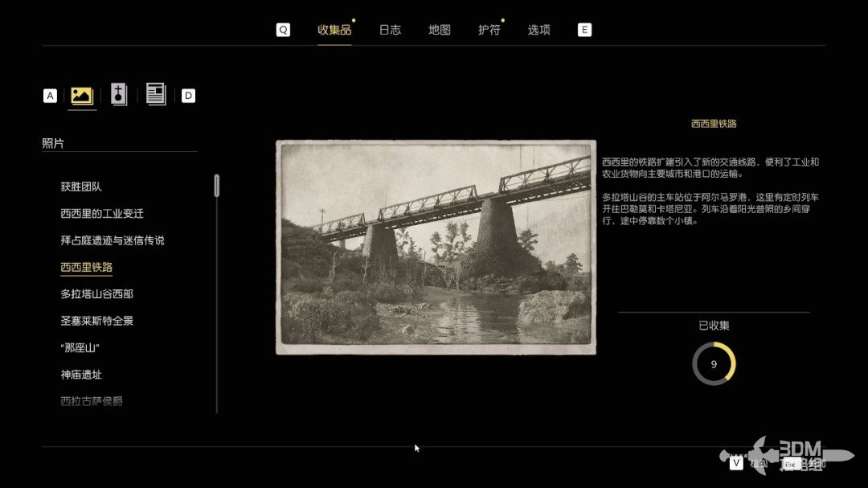
Task: Select the 西西里铁路 list entry
Action: click(86, 267)
